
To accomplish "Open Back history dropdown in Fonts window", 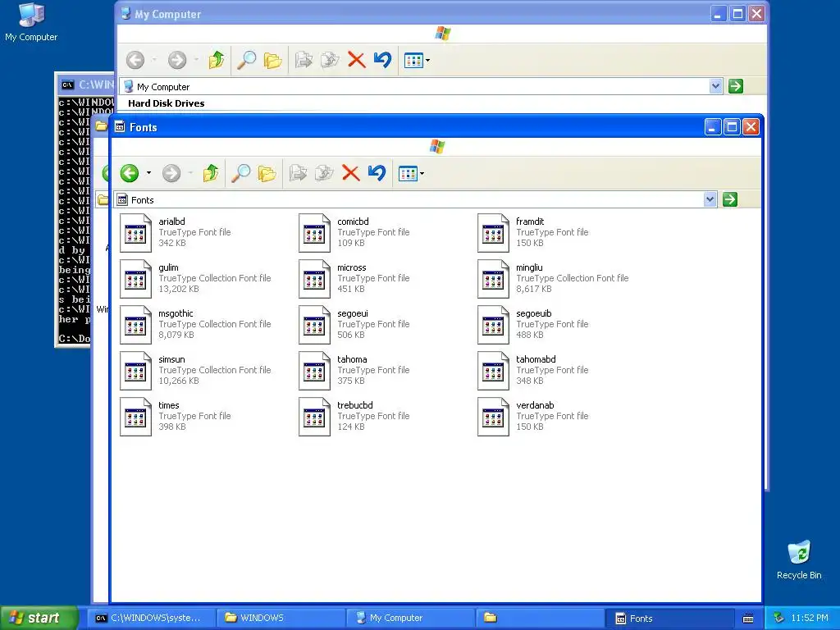I will coord(149,173).
